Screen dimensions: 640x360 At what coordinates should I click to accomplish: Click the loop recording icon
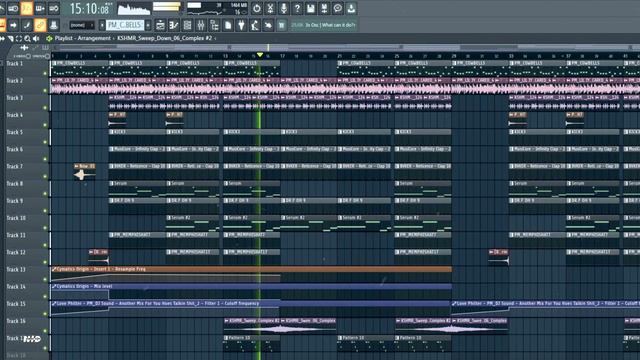53,8
